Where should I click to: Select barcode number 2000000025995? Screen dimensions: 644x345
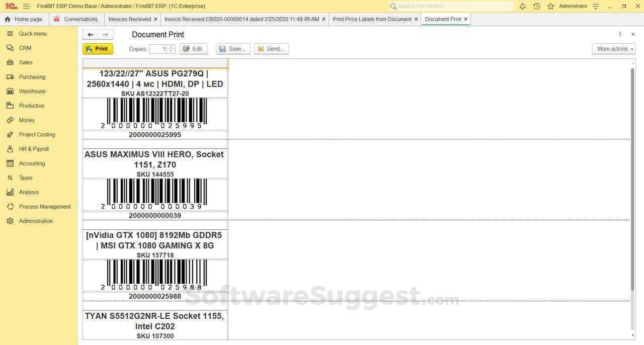[155, 135]
